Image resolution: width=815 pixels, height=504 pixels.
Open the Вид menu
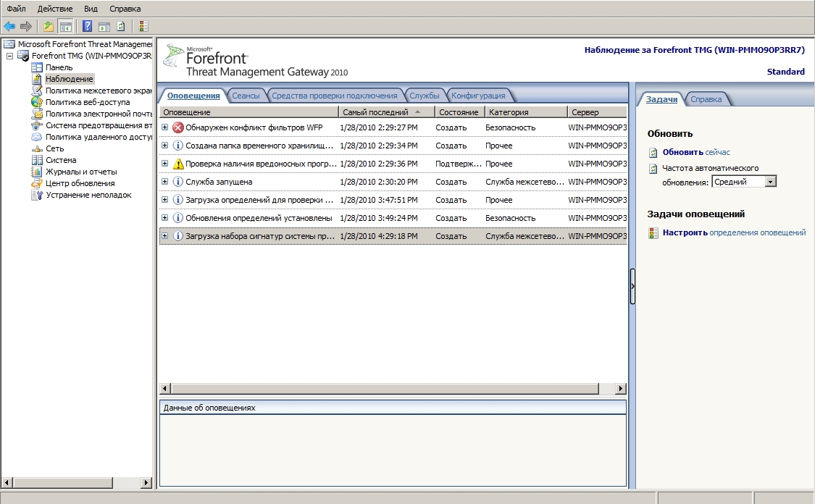tap(91, 8)
